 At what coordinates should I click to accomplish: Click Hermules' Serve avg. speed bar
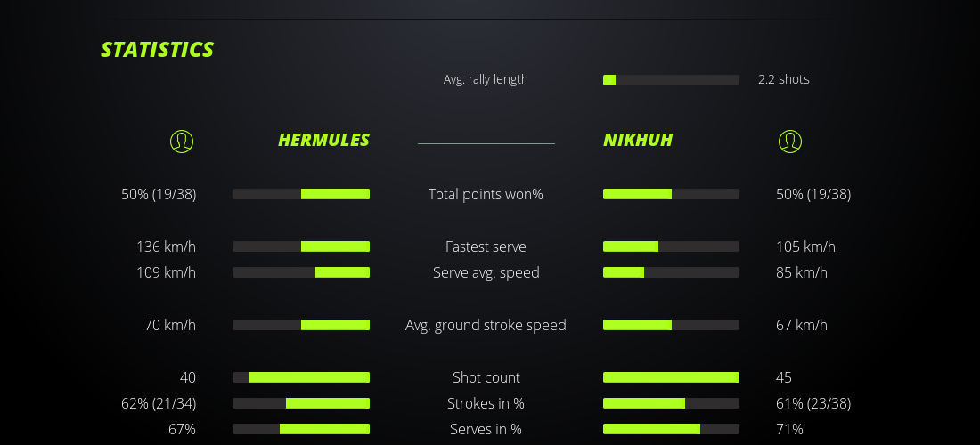[301, 272]
